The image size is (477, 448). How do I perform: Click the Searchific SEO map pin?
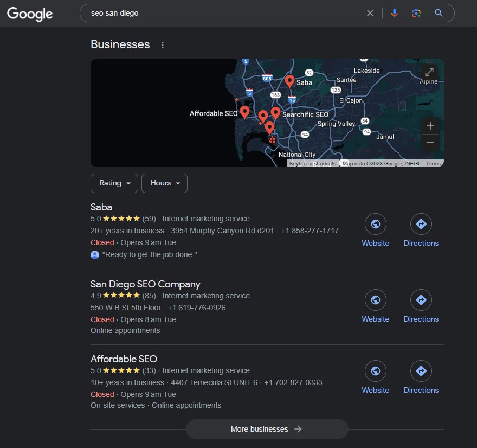[275, 113]
